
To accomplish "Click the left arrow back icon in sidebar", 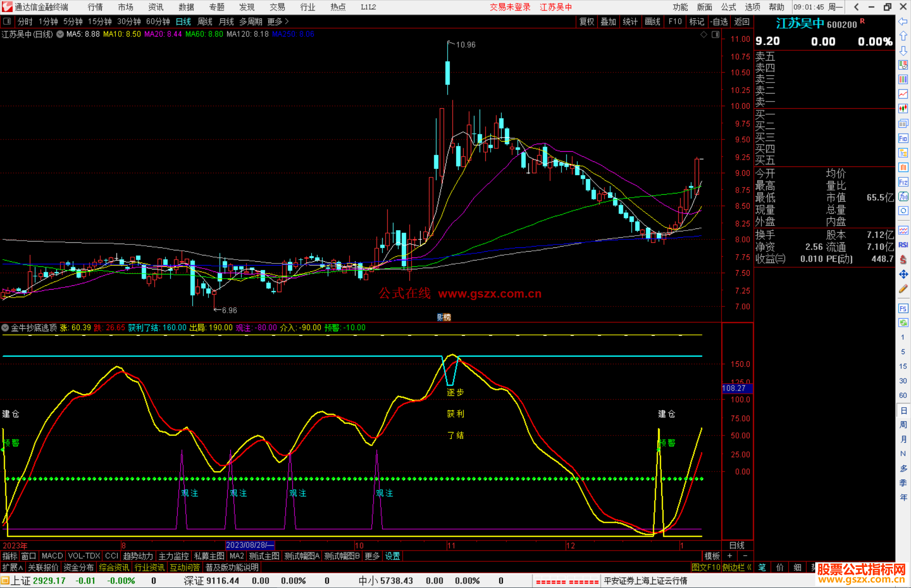I will pos(903,21).
